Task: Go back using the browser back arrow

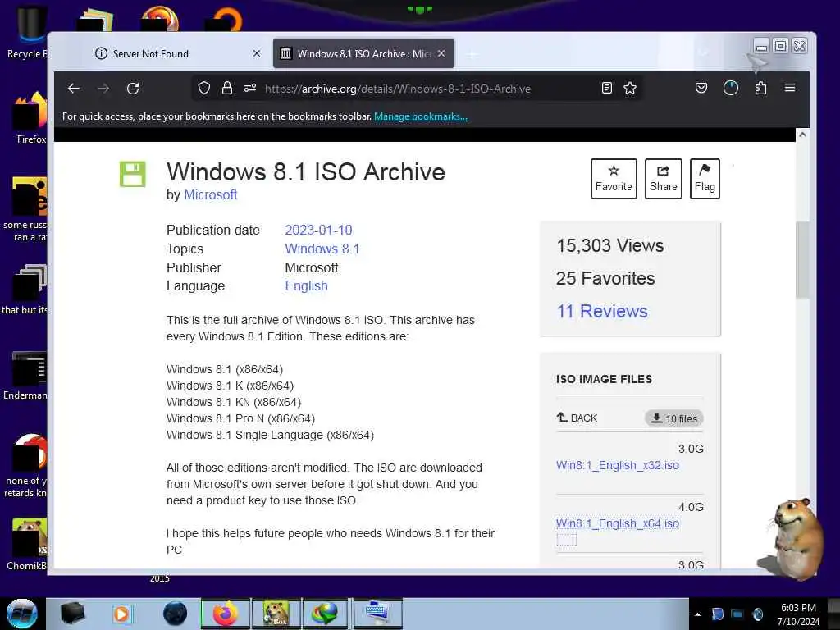Action: (x=74, y=89)
